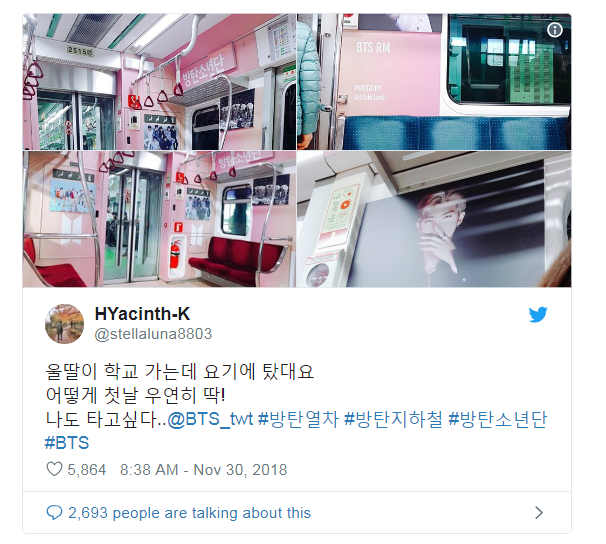The image size is (606, 544).
Task: Open the RM portrait poster photo
Action: click(434, 219)
